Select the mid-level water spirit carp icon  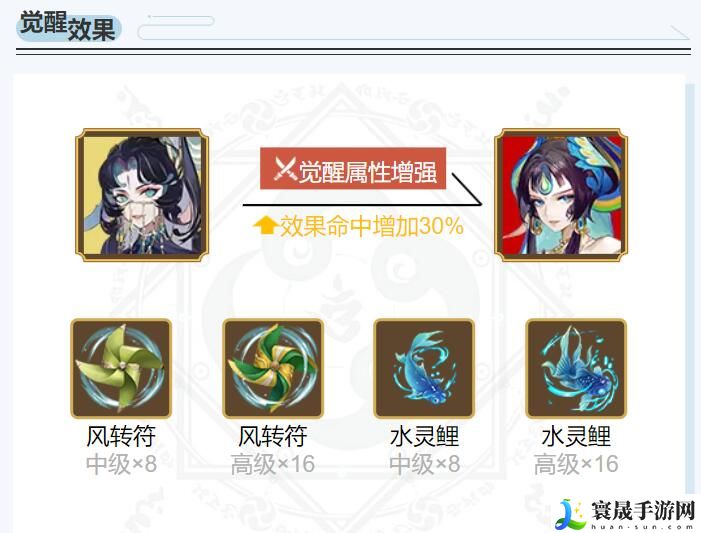pyautogui.click(x=424, y=368)
